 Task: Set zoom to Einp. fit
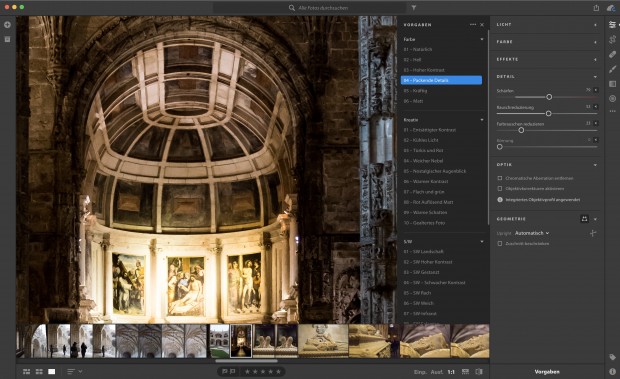[x=420, y=372]
